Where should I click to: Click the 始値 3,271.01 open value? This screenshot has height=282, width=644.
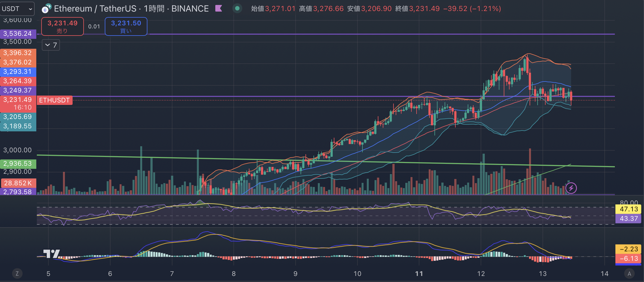coord(273,9)
